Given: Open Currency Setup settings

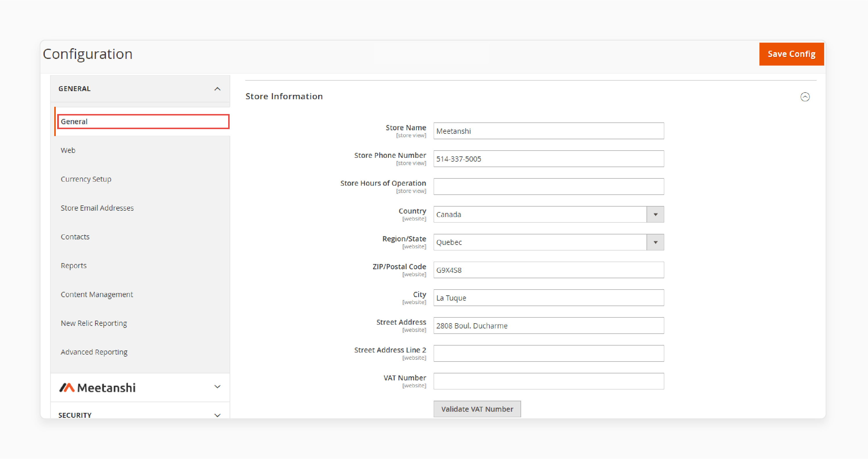Looking at the screenshot, I should [x=86, y=179].
